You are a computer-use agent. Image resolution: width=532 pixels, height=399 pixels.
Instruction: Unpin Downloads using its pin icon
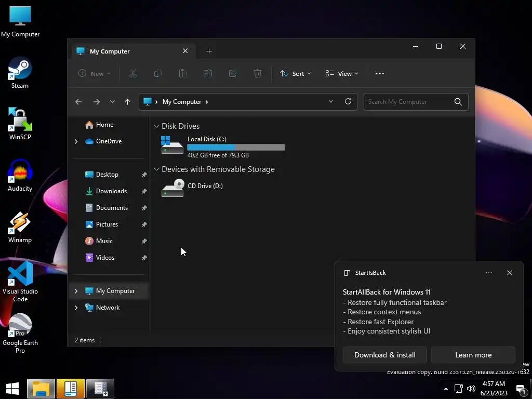click(x=144, y=191)
